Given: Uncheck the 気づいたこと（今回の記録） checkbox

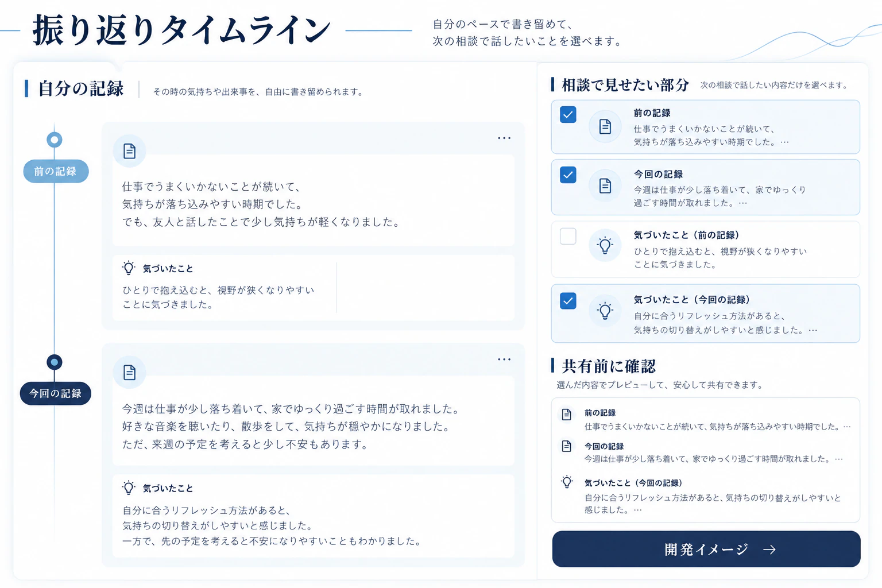Looking at the screenshot, I should click(x=568, y=301).
